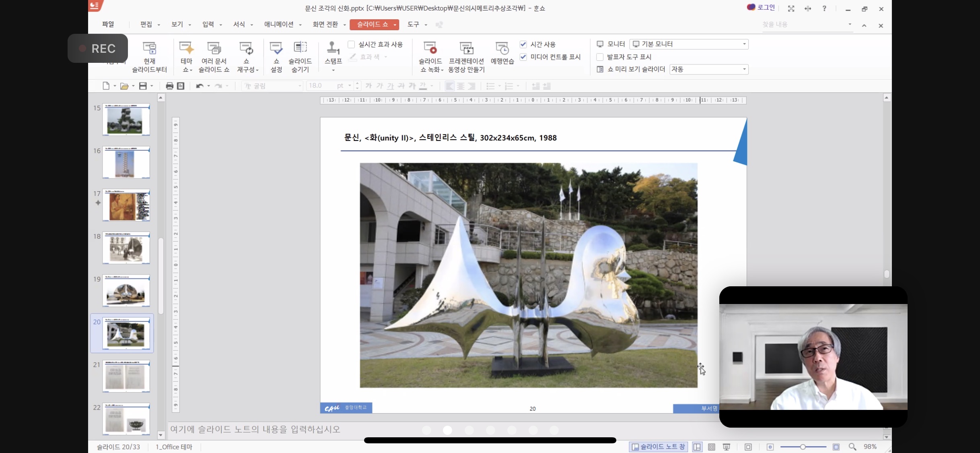This screenshot has width=980, height=453.
Task: Click the slide panel vertical scrollbar thumb
Action: click(161, 276)
